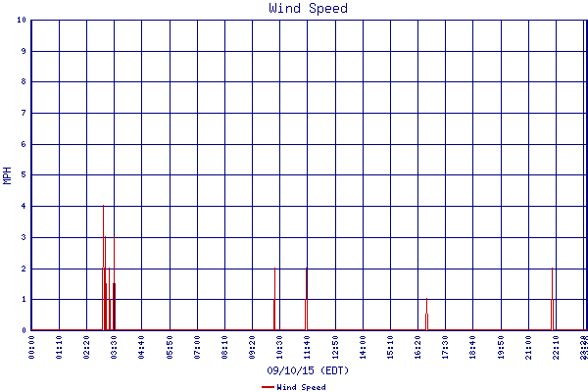This screenshot has width=588, height=392.
Task: Click the '18:40' time tick label
Action: pyautogui.click(x=473, y=347)
